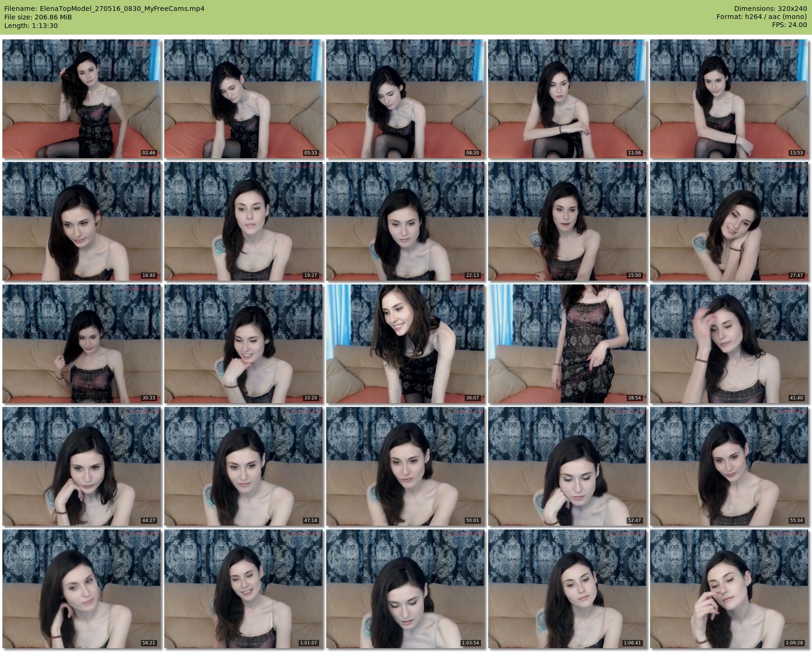The image size is (812, 652).
Task: Click the thumbnail timestamped 27:47
Action: (x=729, y=221)
